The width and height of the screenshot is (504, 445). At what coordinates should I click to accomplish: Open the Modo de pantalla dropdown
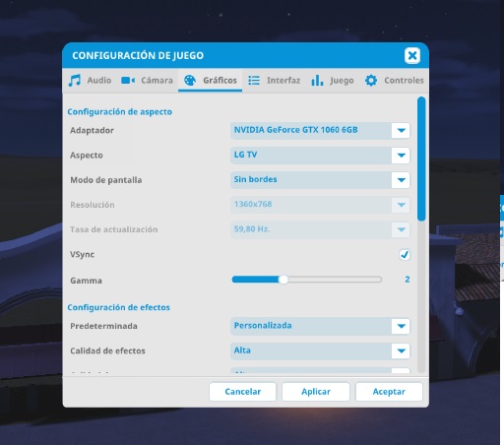click(320, 180)
